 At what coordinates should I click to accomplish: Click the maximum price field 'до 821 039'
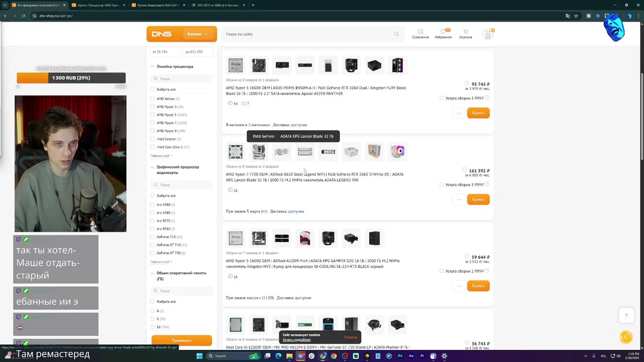click(x=197, y=52)
